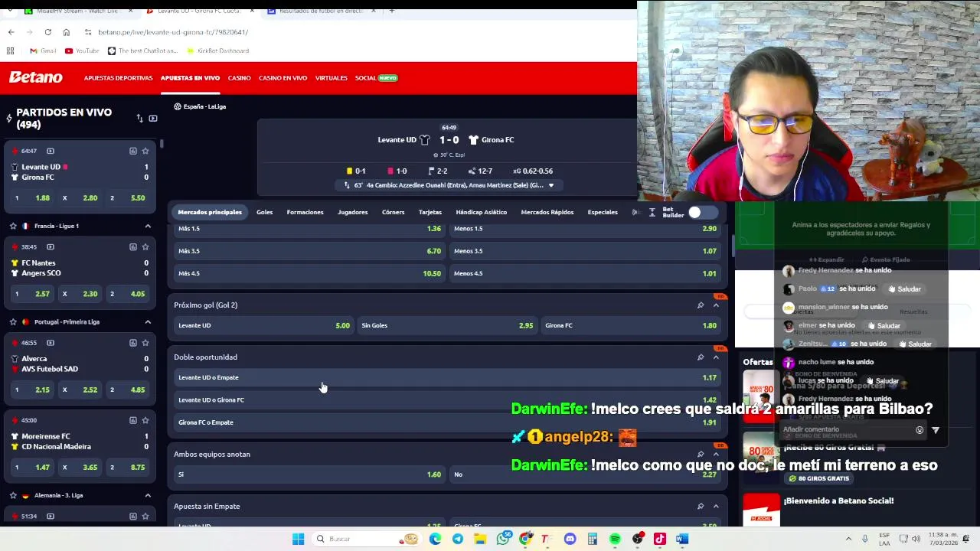Screen dimensions: 980x551
Task: Open the Apuestas Deportivas menu
Action: coord(118,78)
